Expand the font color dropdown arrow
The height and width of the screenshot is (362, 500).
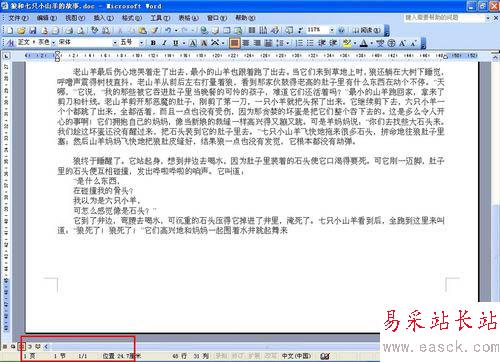pos(371,43)
